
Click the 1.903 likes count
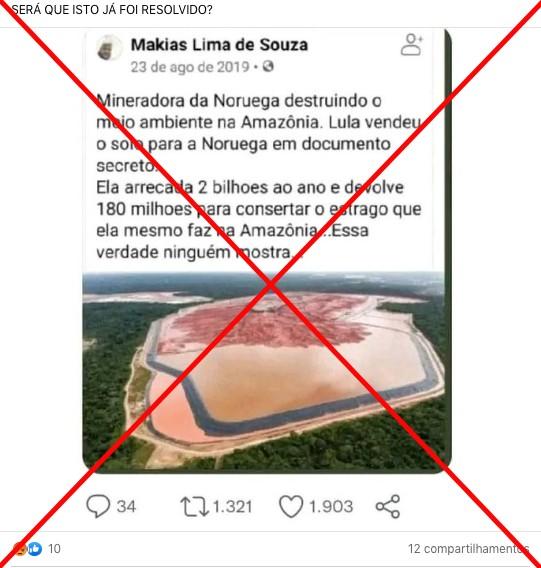330,506
